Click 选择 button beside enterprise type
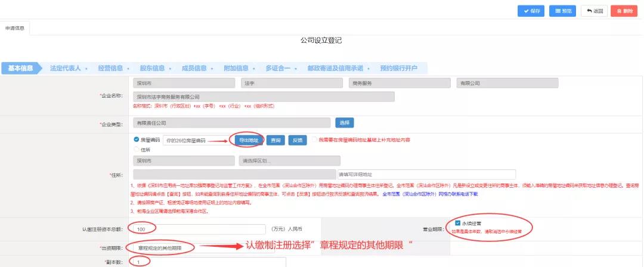This screenshot has height=267, width=644. click(345, 122)
